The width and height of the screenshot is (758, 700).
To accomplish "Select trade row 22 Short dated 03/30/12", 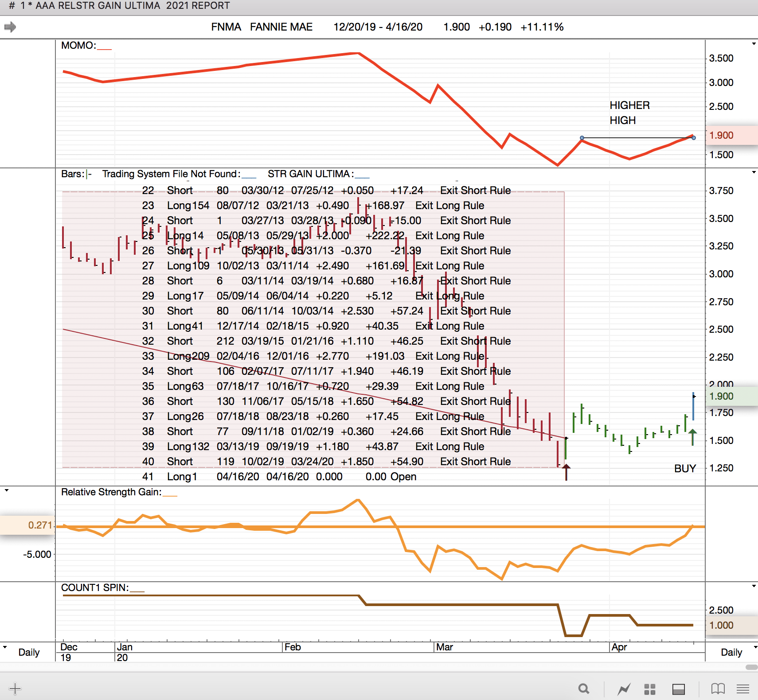I will 326,190.
